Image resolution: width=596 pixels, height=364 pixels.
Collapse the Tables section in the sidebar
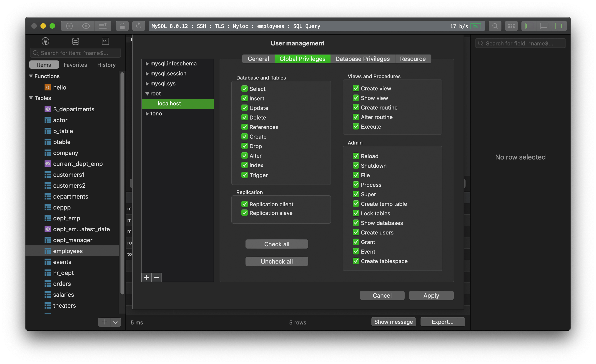pyautogui.click(x=31, y=98)
